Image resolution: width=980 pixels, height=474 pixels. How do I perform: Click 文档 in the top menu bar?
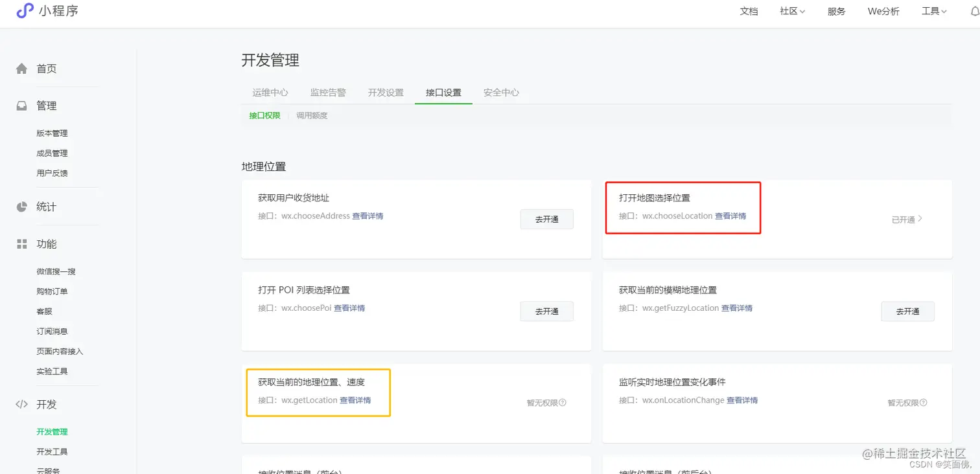(749, 11)
